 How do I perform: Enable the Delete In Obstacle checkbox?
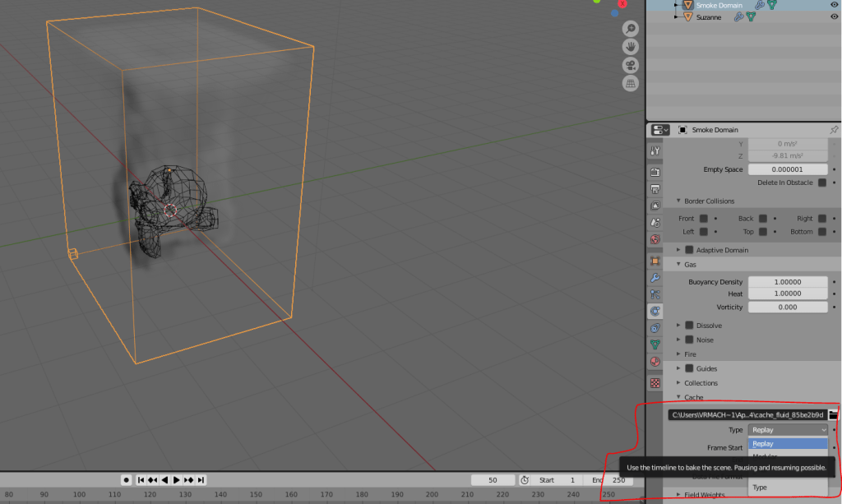(x=822, y=183)
